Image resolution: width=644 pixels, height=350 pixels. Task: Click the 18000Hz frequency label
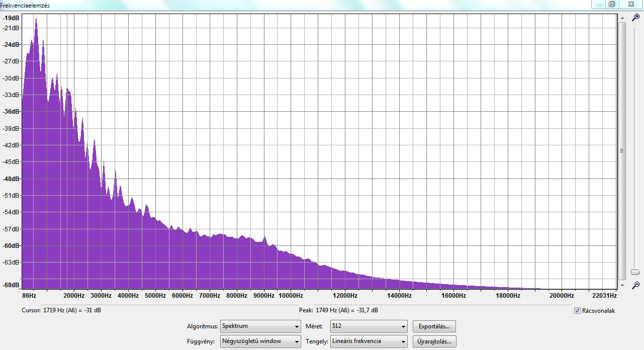point(507,296)
